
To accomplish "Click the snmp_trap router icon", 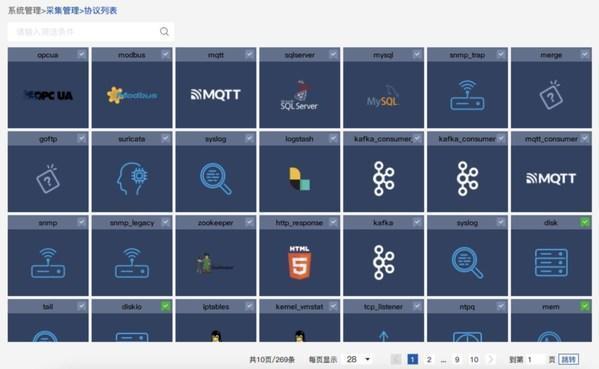I will 467,95.
